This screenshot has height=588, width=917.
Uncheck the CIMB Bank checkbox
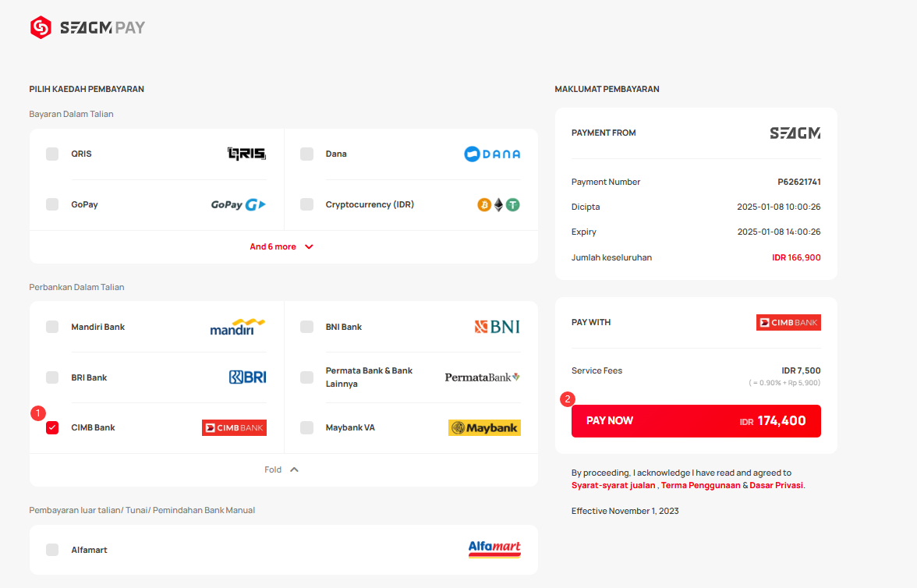click(x=52, y=427)
